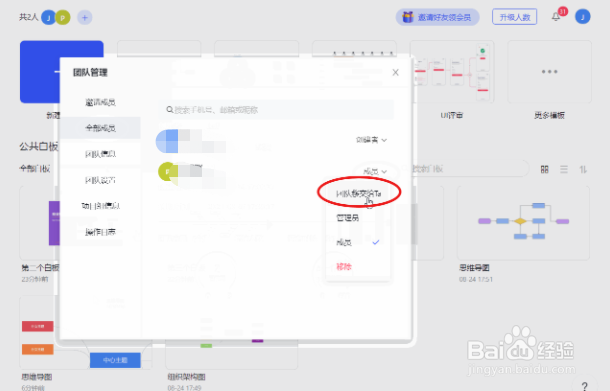Click the blue J avatar in header
Screen dimensions: 610x391
coord(49,18)
